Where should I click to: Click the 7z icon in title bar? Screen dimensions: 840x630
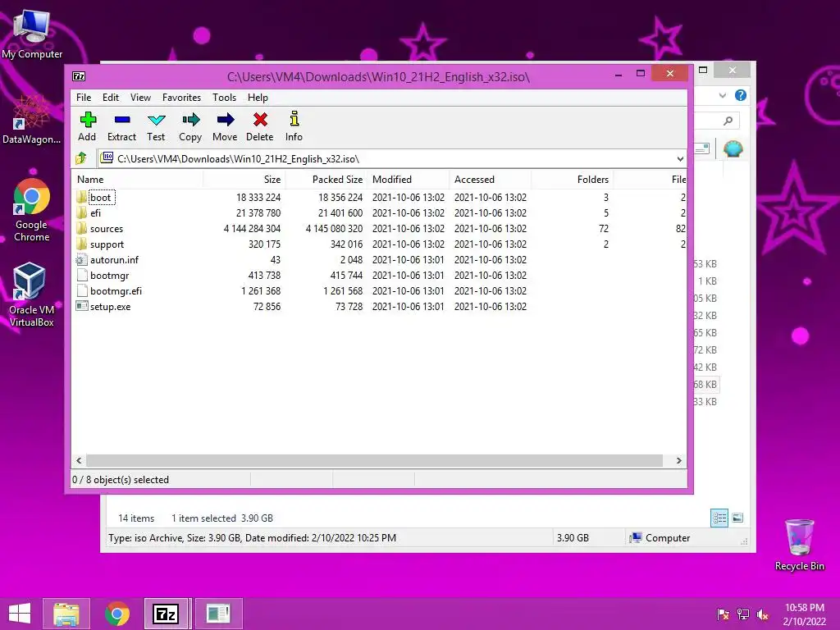click(79, 76)
